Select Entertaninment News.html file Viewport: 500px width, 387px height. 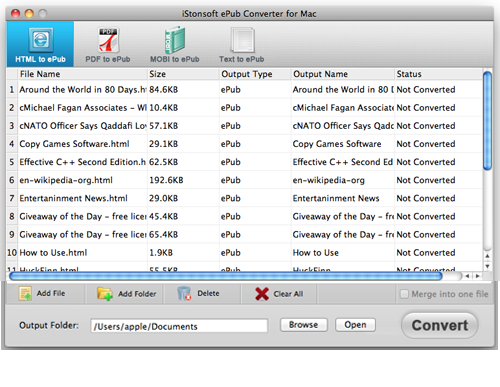point(245,198)
